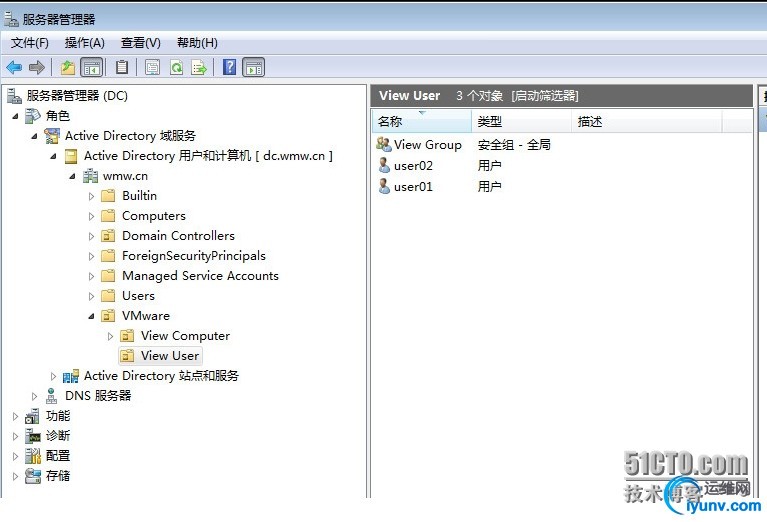
Task: Toggle Show/Hide Action Pane toolbar icon
Action: pos(253,67)
